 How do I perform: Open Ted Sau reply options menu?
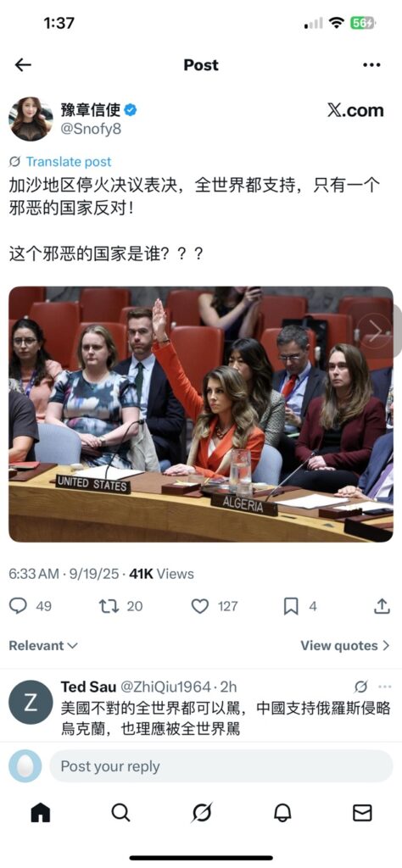pyautogui.click(x=385, y=687)
